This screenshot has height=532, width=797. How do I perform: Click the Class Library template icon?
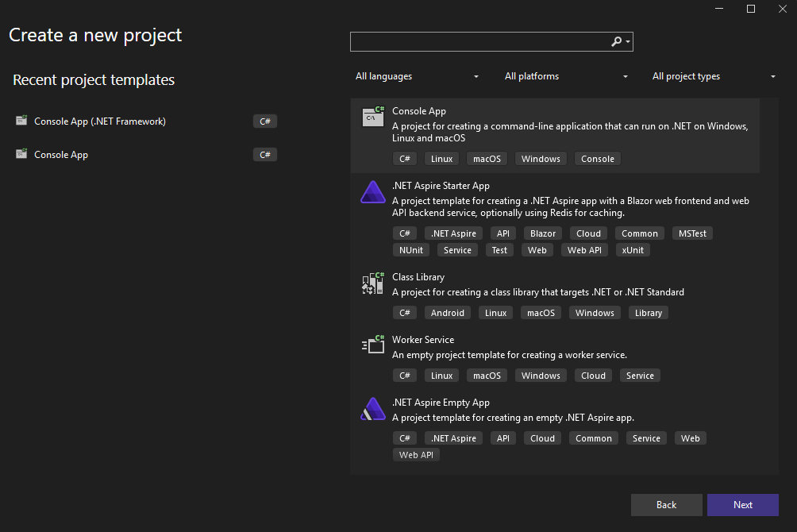372,283
